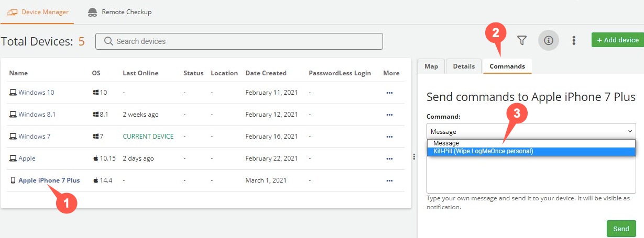The height and width of the screenshot is (238, 644).
Task: Sort by Date Created column header
Action: 266,73
